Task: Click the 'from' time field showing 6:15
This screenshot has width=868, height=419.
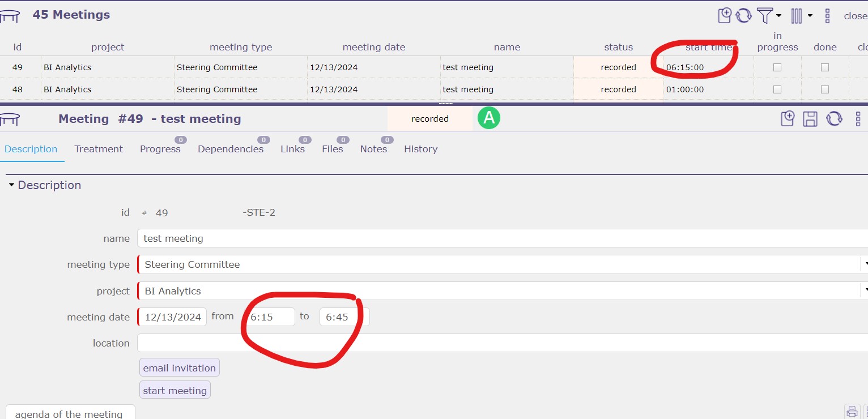Action: pyautogui.click(x=269, y=317)
